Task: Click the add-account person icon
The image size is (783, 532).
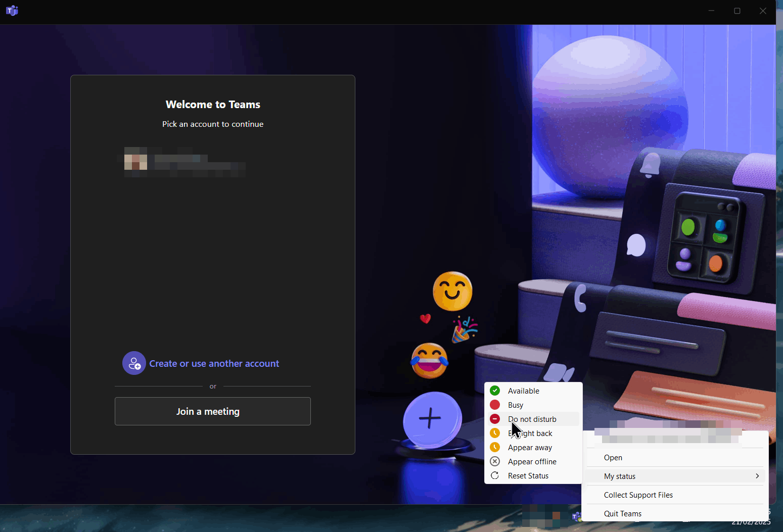Action: coord(134,363)
